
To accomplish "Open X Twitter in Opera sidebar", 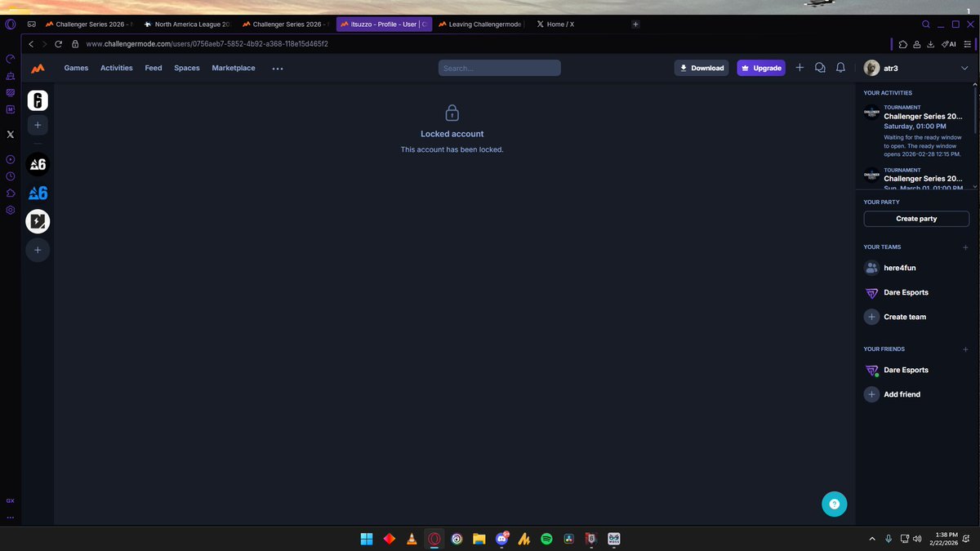I will pyautogui.click(x=11, y=134).
